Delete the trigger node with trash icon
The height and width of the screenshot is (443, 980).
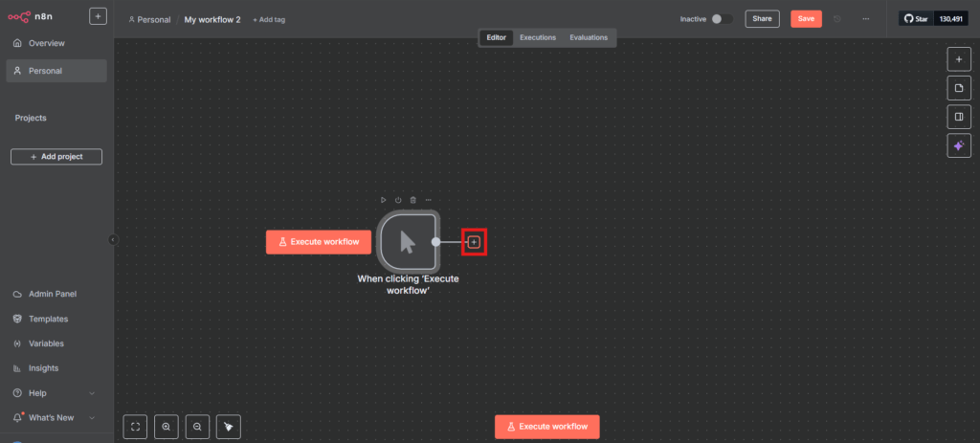tap(412, 200)
